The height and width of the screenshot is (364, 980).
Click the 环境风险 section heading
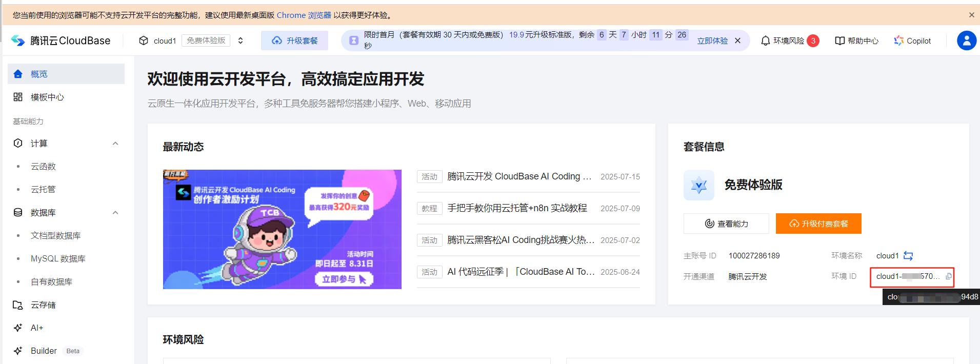[x=183, y=339]
